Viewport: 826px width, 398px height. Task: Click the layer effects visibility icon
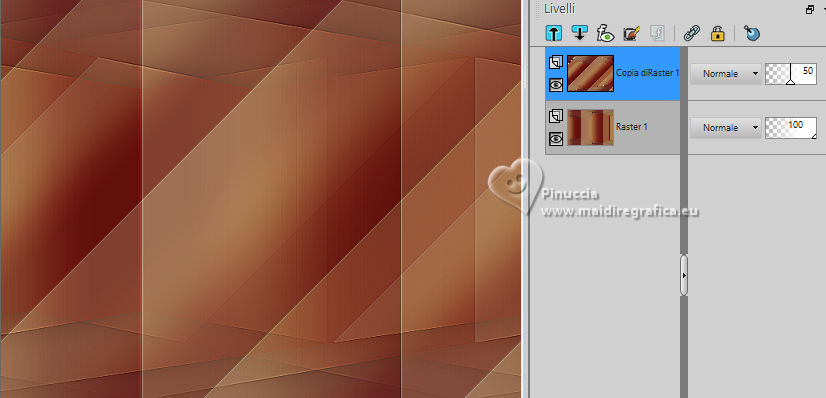click(605, 33)
